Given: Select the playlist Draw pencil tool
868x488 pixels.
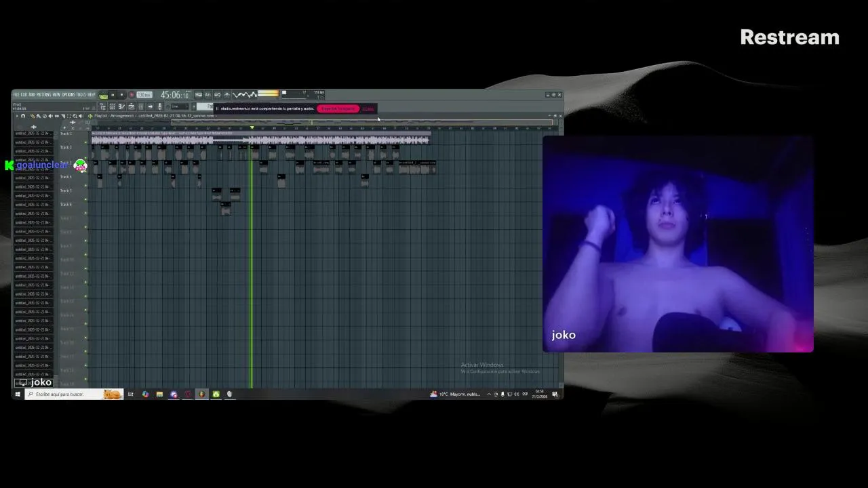Looking at the screenshot, I should [32, 116].
